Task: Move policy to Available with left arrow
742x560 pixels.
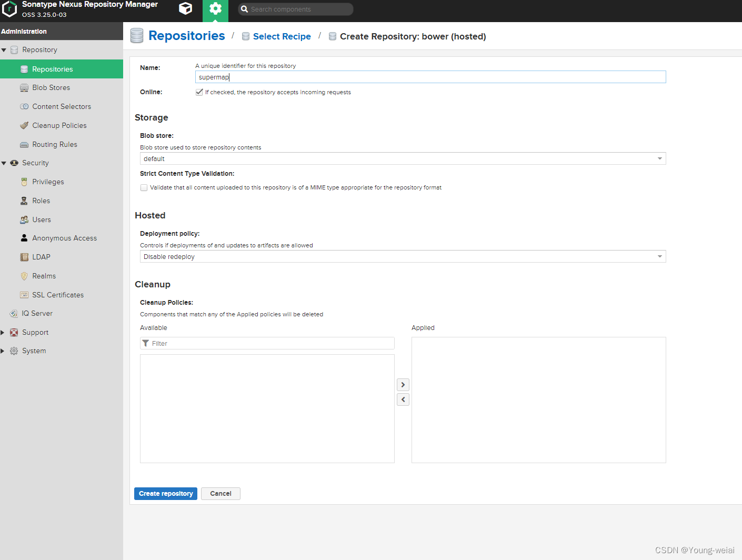Action: coord(403,399)
